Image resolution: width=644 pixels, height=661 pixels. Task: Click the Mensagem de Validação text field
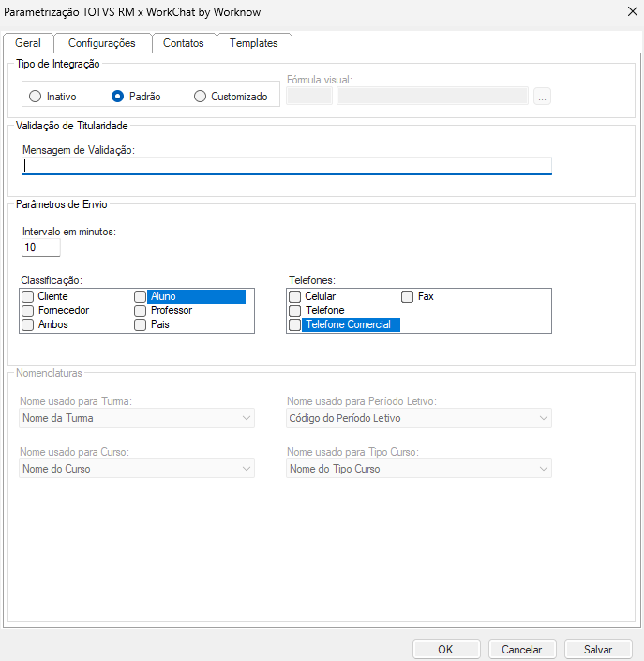coord(287,165)
